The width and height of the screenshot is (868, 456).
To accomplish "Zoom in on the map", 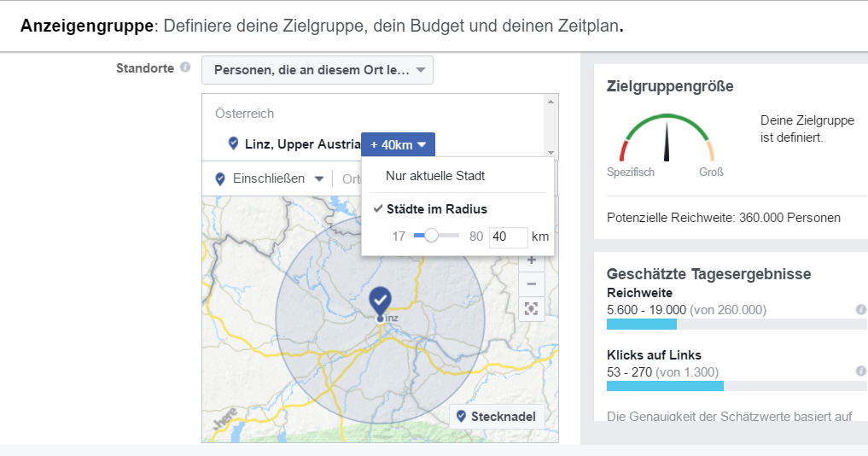I will coord(531,260).
